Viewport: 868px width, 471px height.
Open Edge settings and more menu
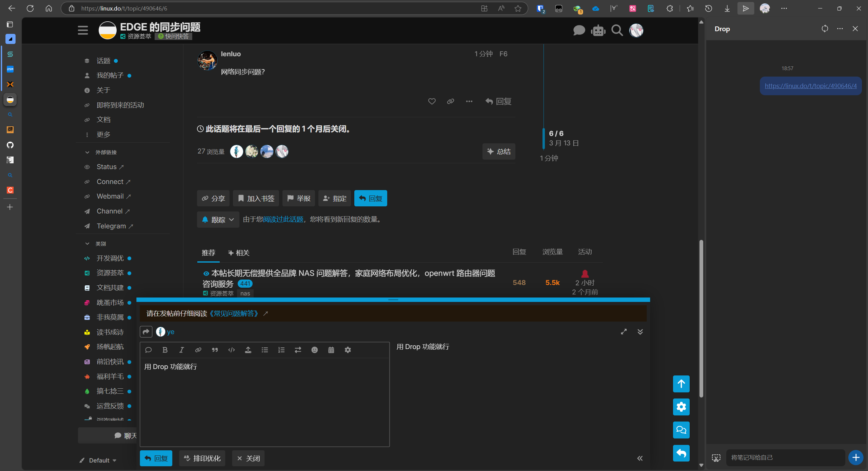coord(784,8)
